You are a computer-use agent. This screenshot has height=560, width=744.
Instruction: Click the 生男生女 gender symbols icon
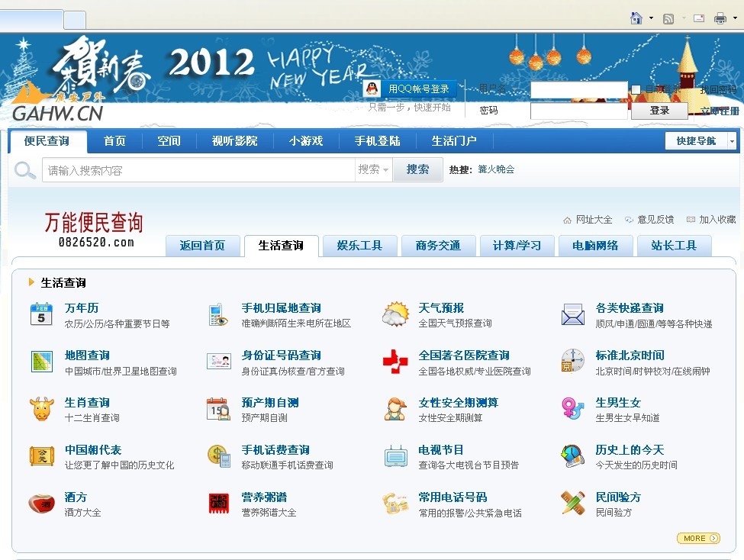click(573, 409)
